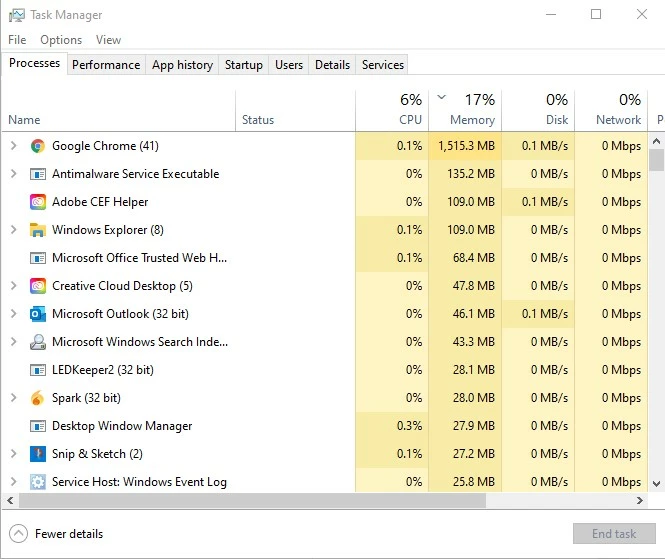Screen dimensions: 665x559
Task: Expand Creative Cloud Desktop processes
Action: 14,286
